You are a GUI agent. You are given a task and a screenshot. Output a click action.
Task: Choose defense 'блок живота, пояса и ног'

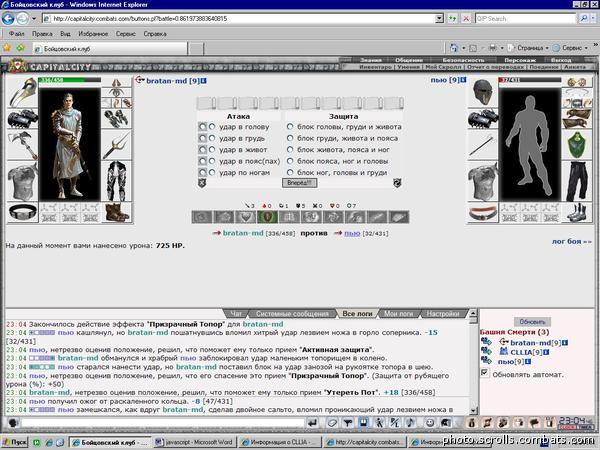tap(290, 150)
